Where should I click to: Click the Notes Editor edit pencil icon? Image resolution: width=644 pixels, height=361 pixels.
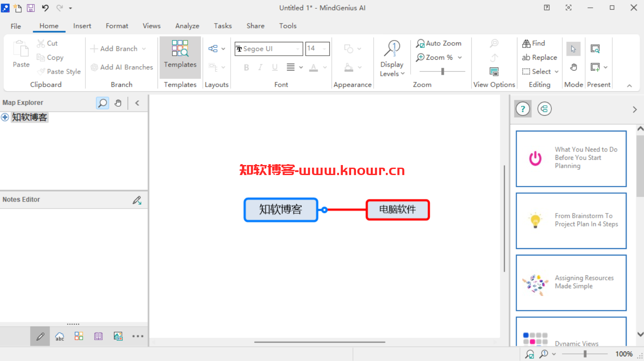click(x=137, y=200)
